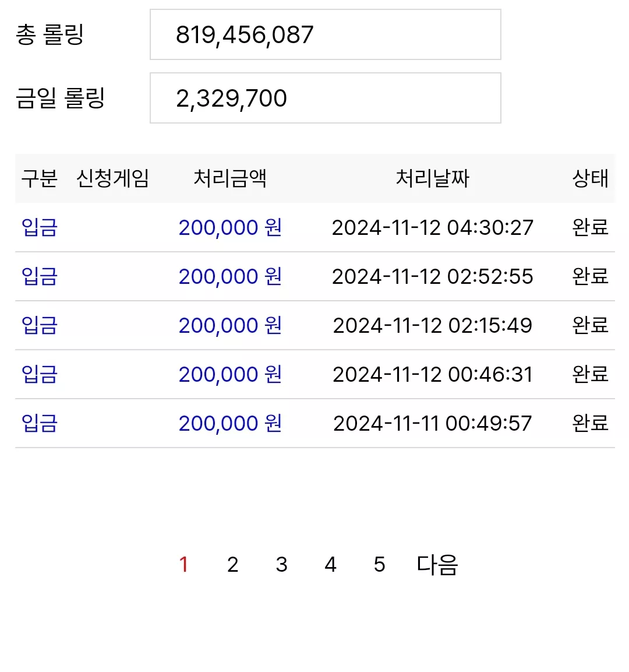The image size is (629, 672).
Task: Click 200,000 원 amount for 02:15:49 row
Action: point(230,325)
